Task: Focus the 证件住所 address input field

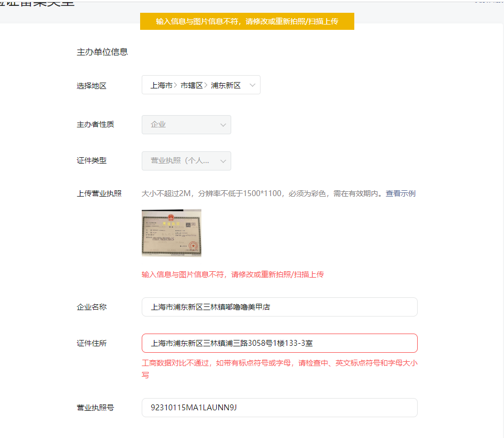Action: (x=280, y=343)
